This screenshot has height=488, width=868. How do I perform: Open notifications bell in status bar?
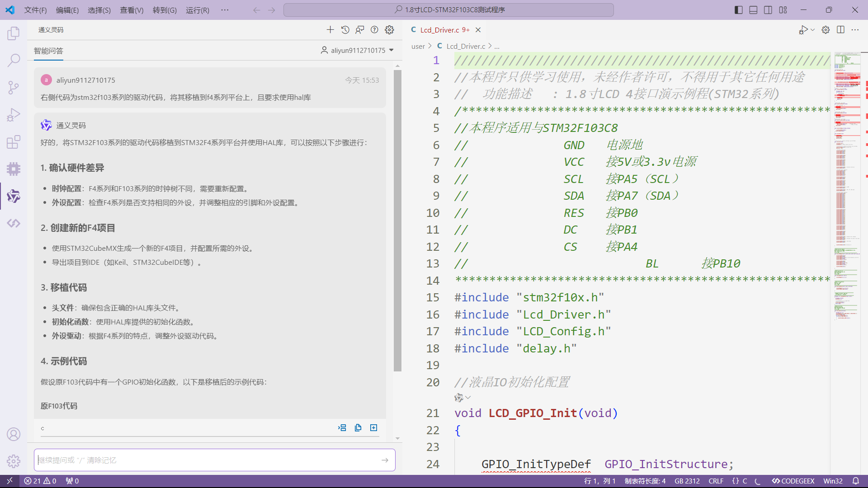click(856, 481)
